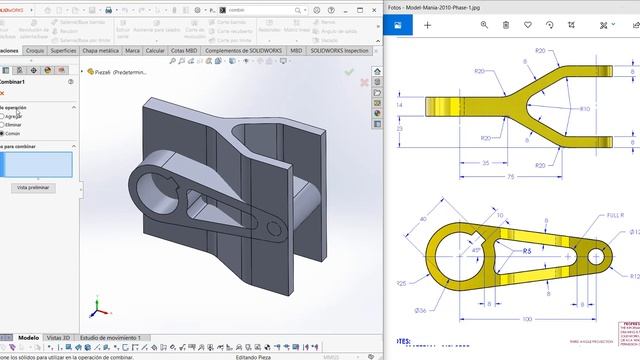The image size is (640, 360).
Task: Click SolidWorks Resources home task pane icon
Action: coord(377,71)
